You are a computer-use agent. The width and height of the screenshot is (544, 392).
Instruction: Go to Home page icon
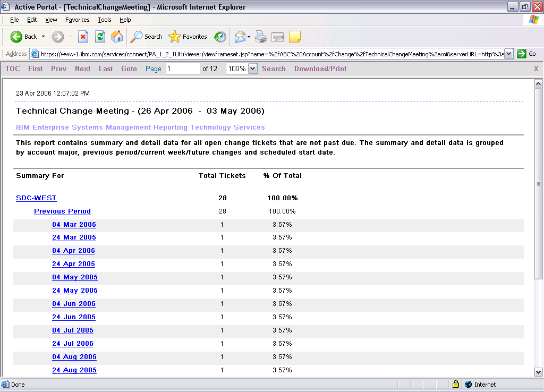click(117, 37)
